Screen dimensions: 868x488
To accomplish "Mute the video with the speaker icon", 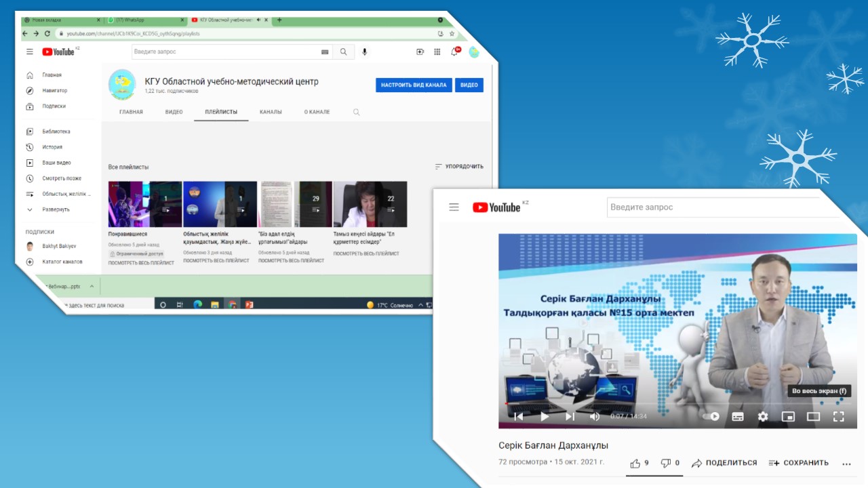I will point(595,416).
